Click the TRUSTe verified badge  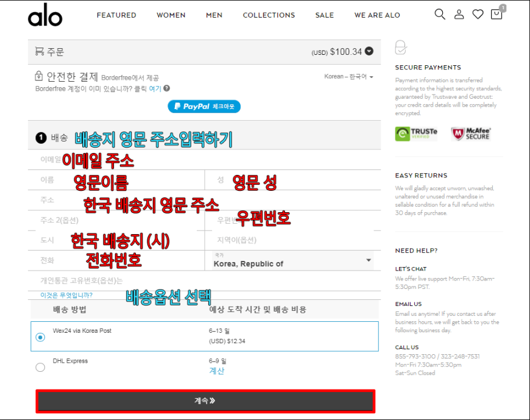(x=416, y=134)
